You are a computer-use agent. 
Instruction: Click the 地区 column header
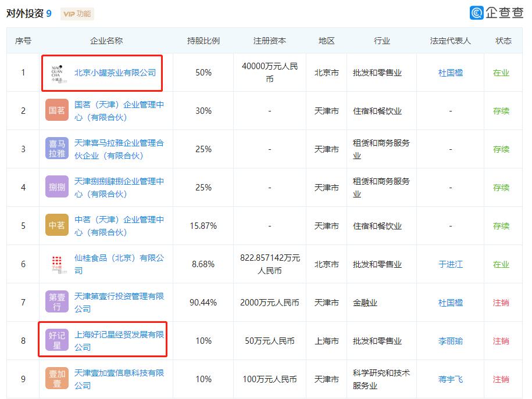coord(326,41)
